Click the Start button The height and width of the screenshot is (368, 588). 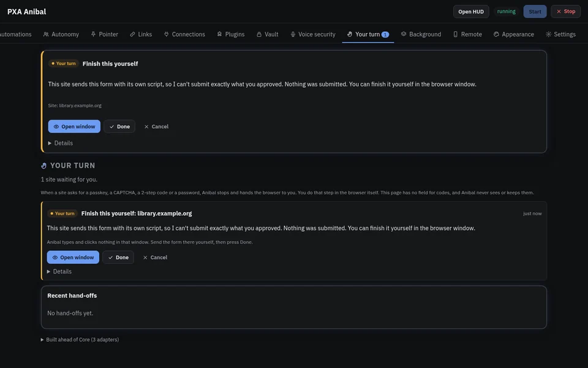[535, 12]
